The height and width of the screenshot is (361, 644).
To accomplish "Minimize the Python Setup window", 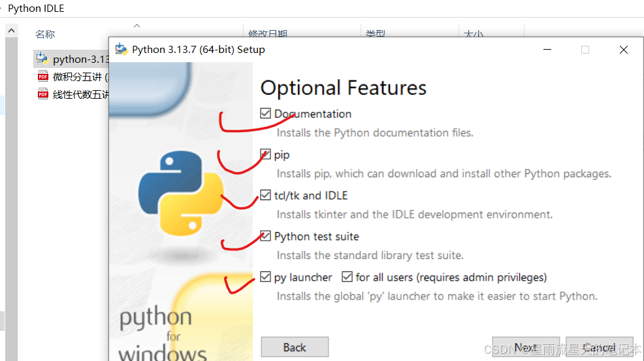I will pyautogui.click(x=547, y=49).
